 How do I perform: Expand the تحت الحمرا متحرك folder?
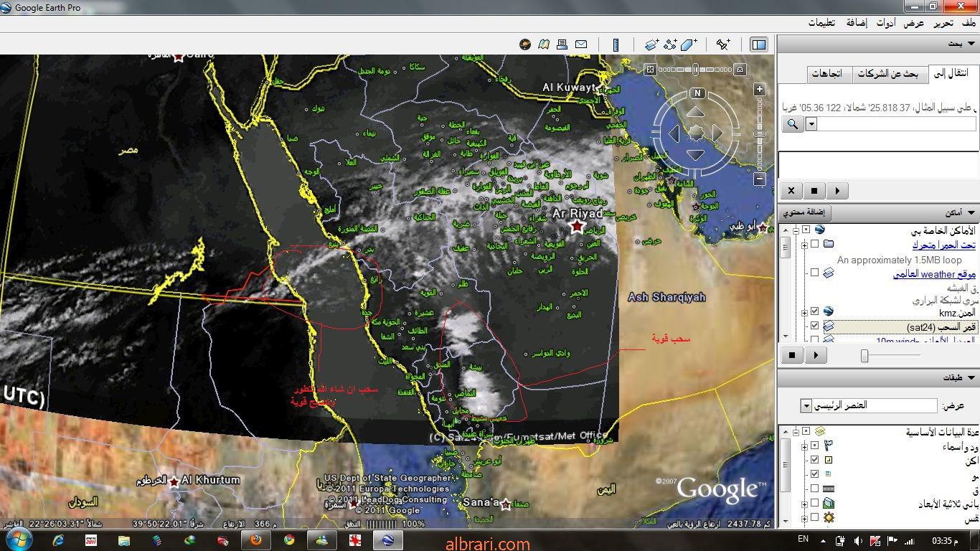(x=804, y=245)
